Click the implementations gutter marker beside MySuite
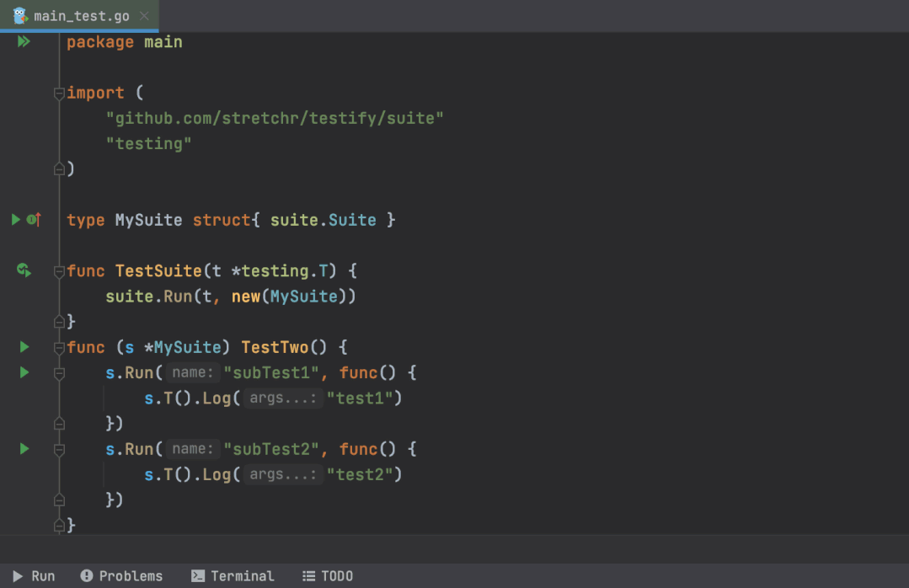Image resolution: width=909 pixels, height=588 pixels. point(34,220)
